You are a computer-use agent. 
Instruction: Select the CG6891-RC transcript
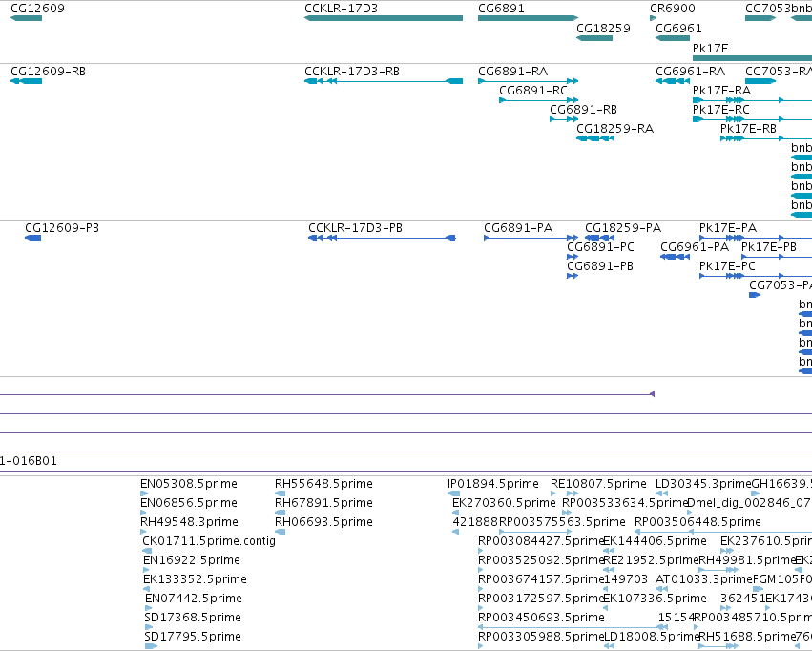[x=538, y=100]
